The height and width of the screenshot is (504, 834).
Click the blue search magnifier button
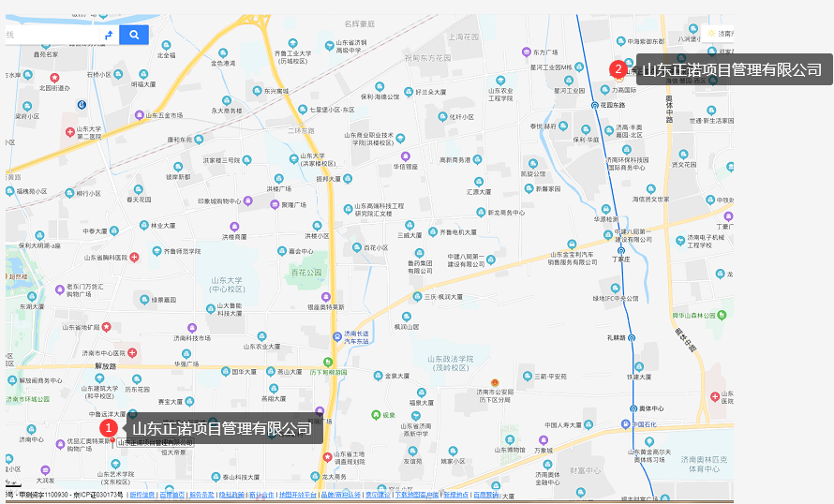(x=134, y=35)
